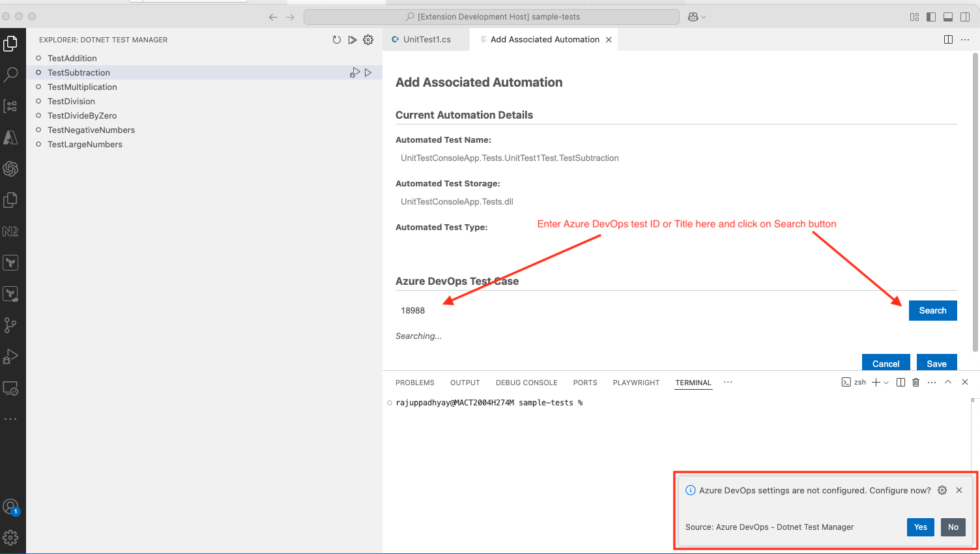Click the Save button
Screen dimensions: 980x554
pos(936,363)
